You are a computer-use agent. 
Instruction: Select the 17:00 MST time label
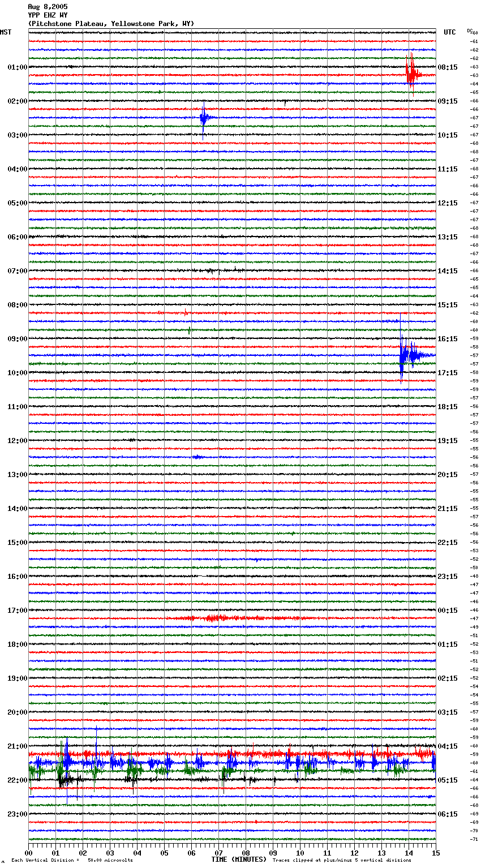pyautogui.click(x=18, y=611)
